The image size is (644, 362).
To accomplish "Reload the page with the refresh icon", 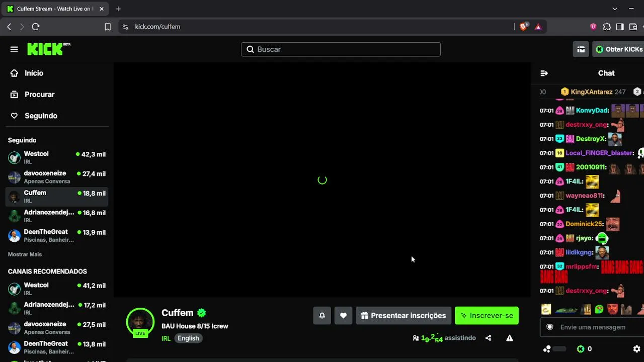I will [36, 27].
